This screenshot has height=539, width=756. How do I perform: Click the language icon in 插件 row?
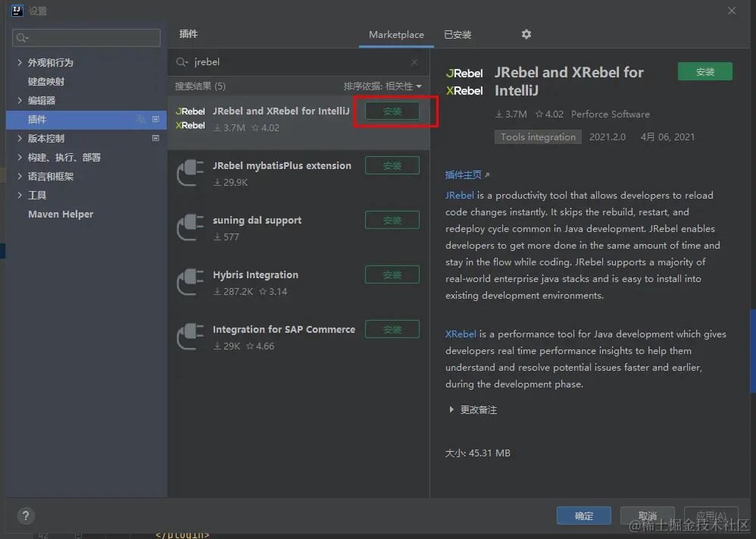[141, 119]
